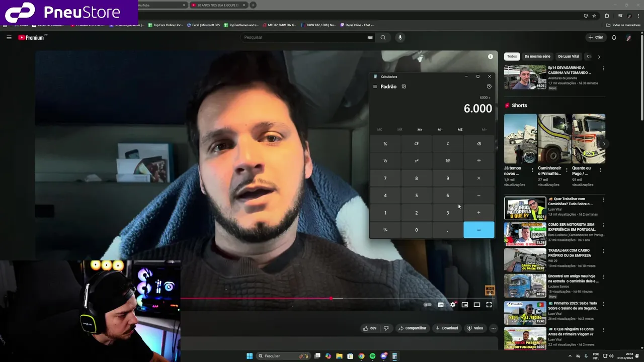The image size is (644, 362).
Task: Open more actions below video
Action: (494, 328)
